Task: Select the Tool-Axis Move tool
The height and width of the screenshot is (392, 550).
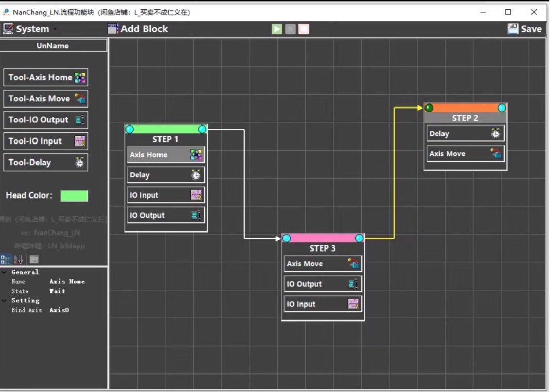Action: tap(46, 99)
